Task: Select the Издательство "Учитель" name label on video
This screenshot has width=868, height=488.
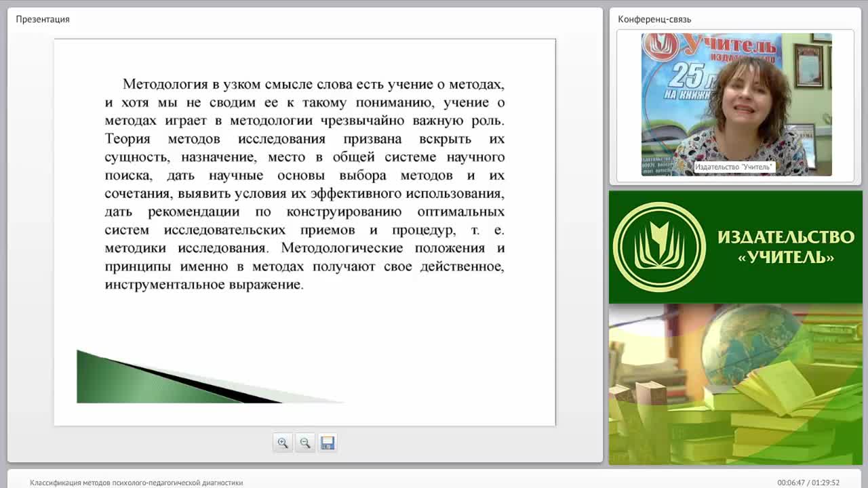Action: point(734,167)
